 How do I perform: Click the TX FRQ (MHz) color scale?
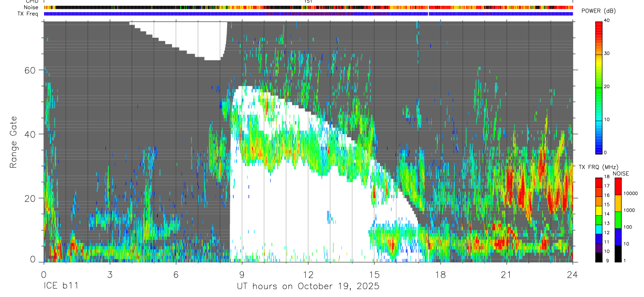(x=598, y=219)
